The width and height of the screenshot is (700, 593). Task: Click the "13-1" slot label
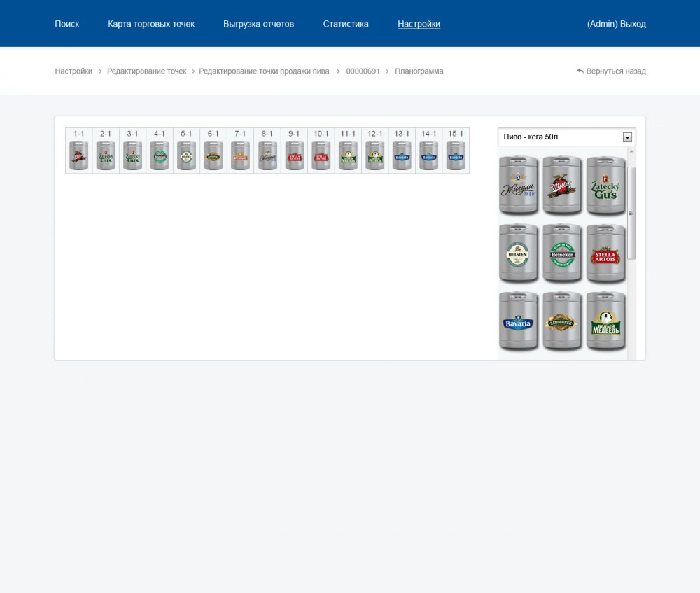pyautogui.click(x=402, y=134)
